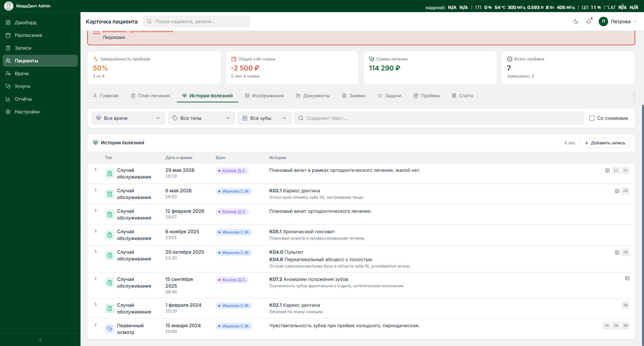The image size is (644, 346).
Task: Open Настройки in sidebar
Action: coord(40,112)
